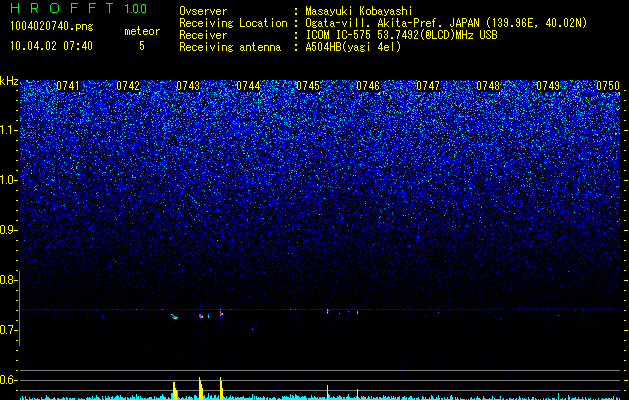Click the filename 1004020740.png
Viewport: 629px width, 400px height.
(52, 26)
